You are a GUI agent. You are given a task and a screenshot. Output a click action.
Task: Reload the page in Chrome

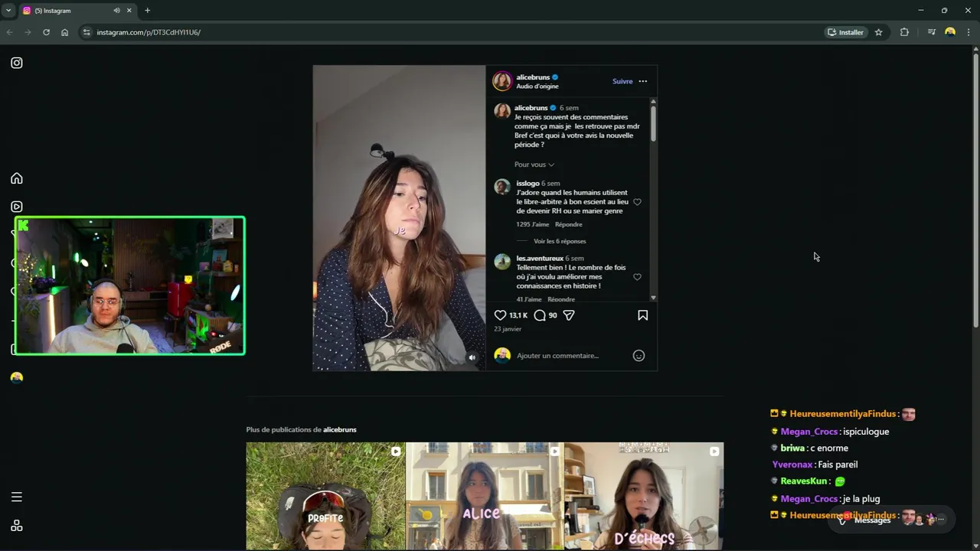tap(46, 32)
